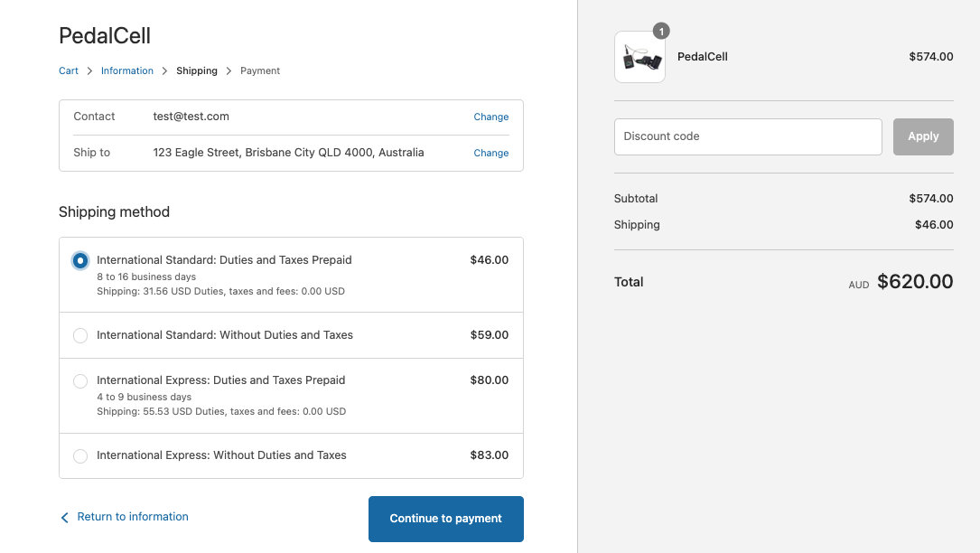Continue to payment
Viewport: 980px width, 553px height.
tap(445, 519)
